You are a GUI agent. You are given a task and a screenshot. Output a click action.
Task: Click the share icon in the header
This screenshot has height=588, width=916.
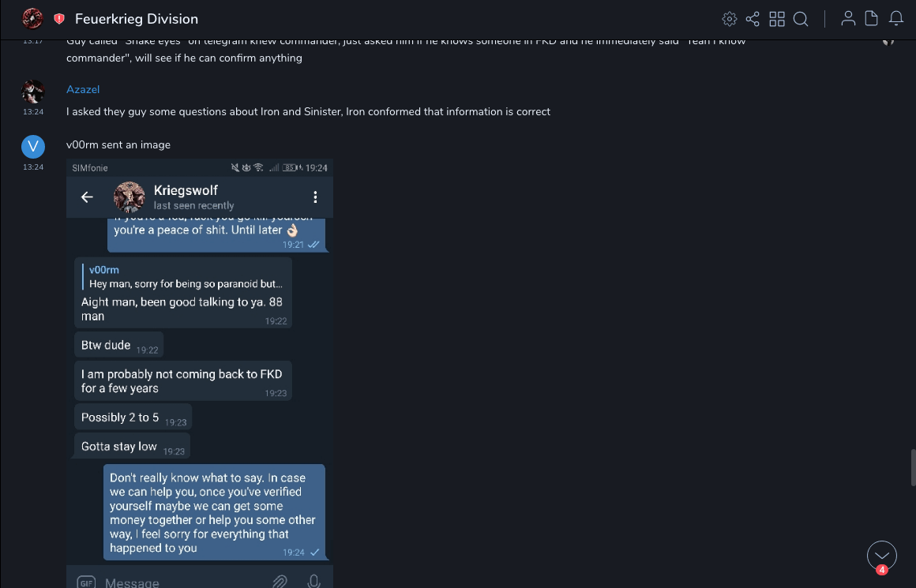coord(753,19)
